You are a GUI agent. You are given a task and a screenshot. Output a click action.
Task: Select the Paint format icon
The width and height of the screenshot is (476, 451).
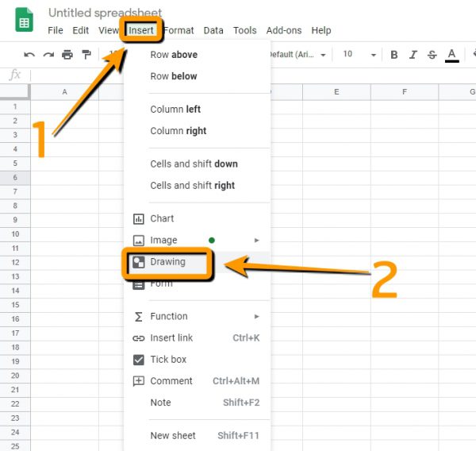[x=86, y=55]
